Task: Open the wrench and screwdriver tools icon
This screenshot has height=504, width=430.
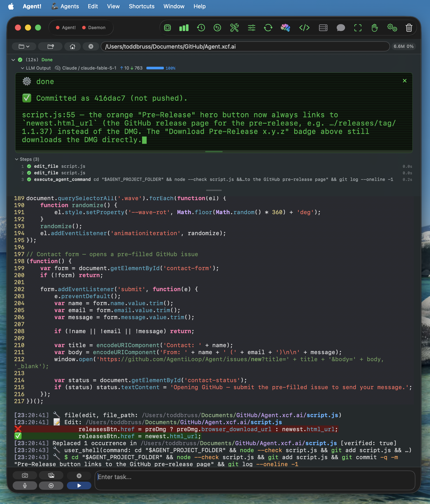Action: click(x=234, y=28)
